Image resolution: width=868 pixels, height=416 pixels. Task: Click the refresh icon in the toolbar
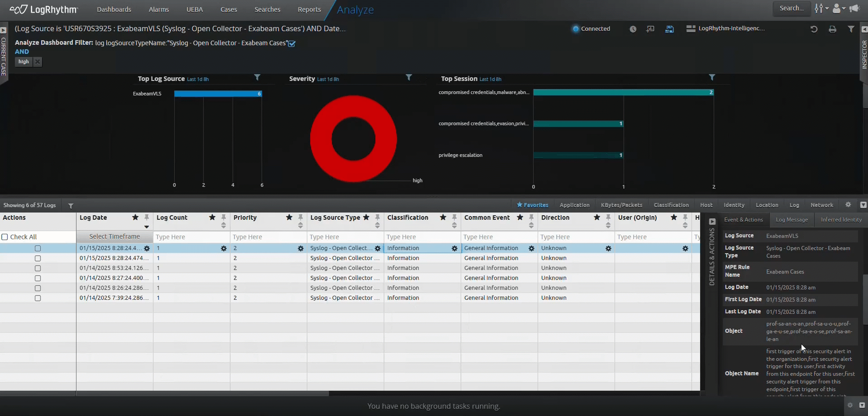[814, 29]
